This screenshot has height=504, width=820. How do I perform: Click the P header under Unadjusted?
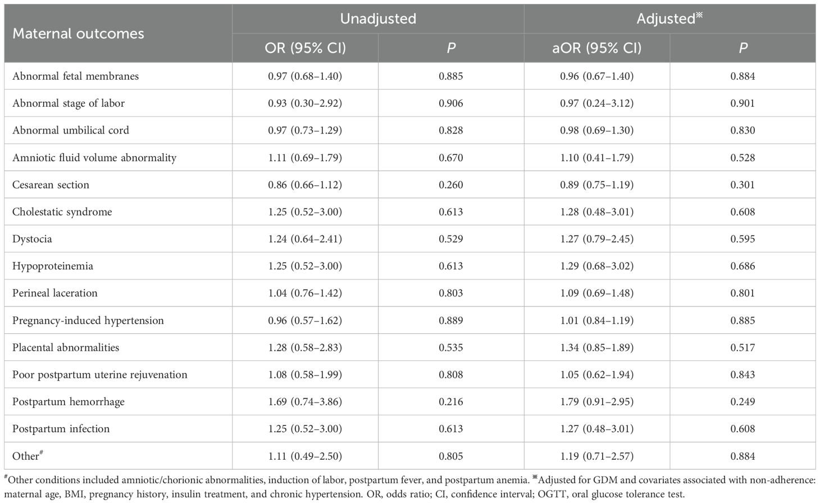click(451, 48)
